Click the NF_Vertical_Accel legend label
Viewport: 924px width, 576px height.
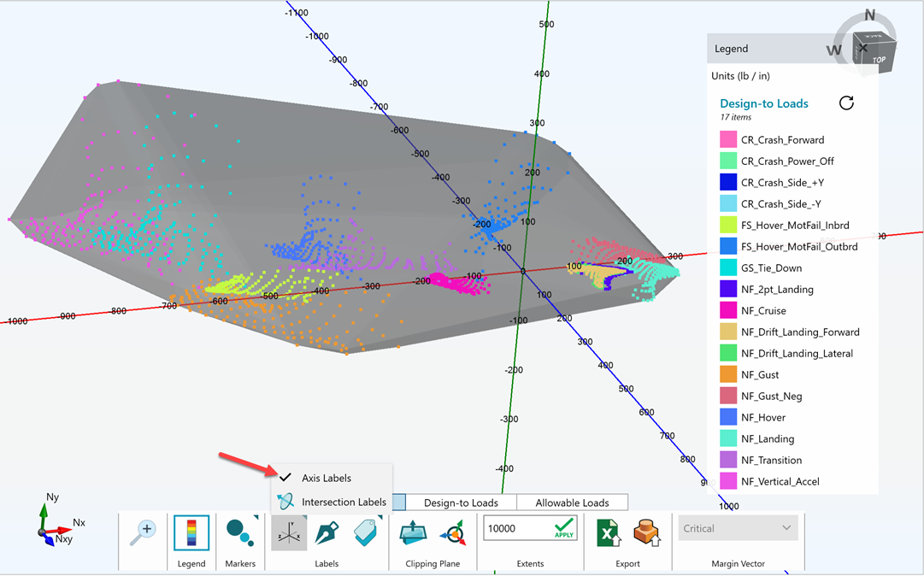click(x=780, y=481)
